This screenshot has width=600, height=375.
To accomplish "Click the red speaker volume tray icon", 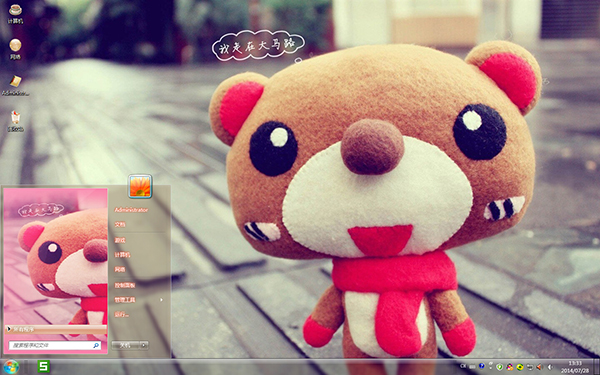I will tap(539, 367).
